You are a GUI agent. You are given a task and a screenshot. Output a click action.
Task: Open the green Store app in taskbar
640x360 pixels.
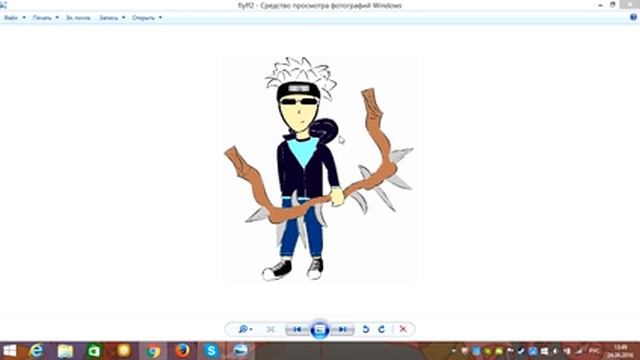94,351
